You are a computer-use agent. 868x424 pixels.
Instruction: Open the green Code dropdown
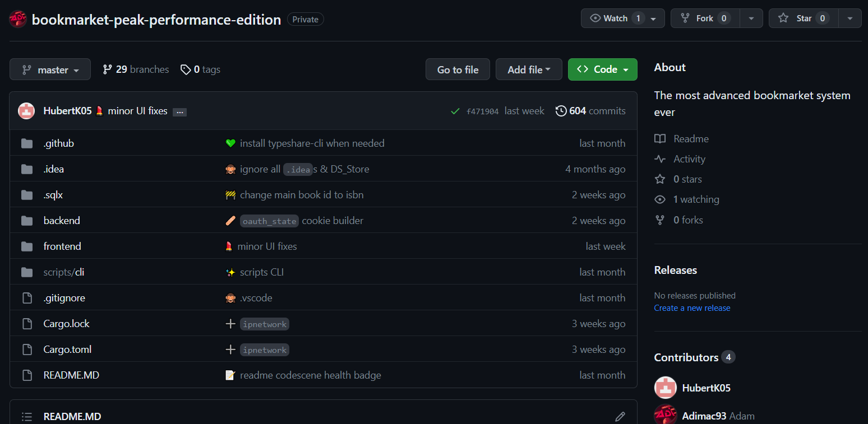pyautogui.click(x=603, y=69)
